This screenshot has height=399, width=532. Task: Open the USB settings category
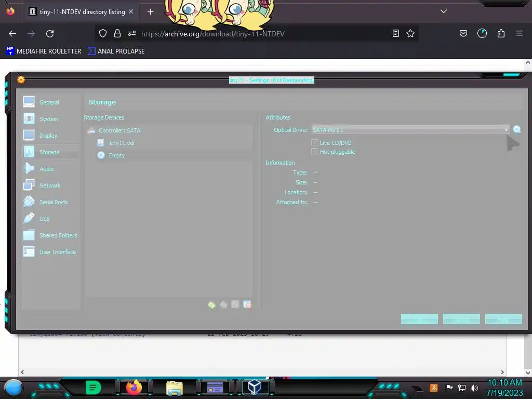tap(50, 219)
